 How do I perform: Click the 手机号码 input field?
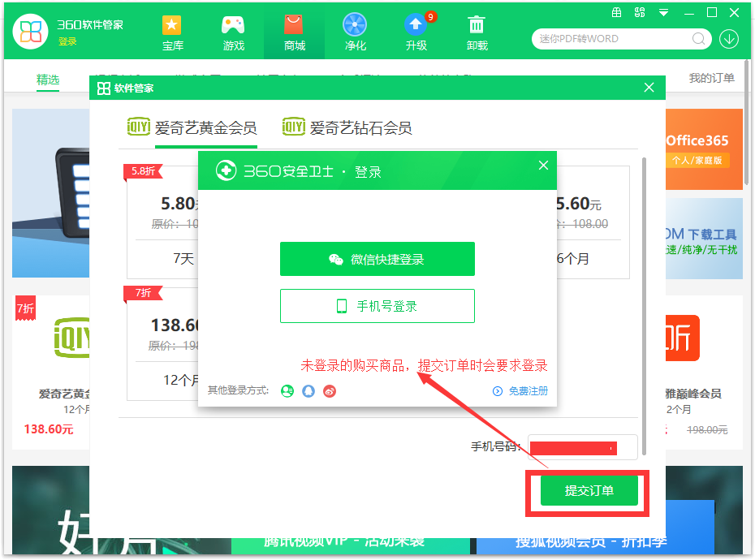pos(583,447)
